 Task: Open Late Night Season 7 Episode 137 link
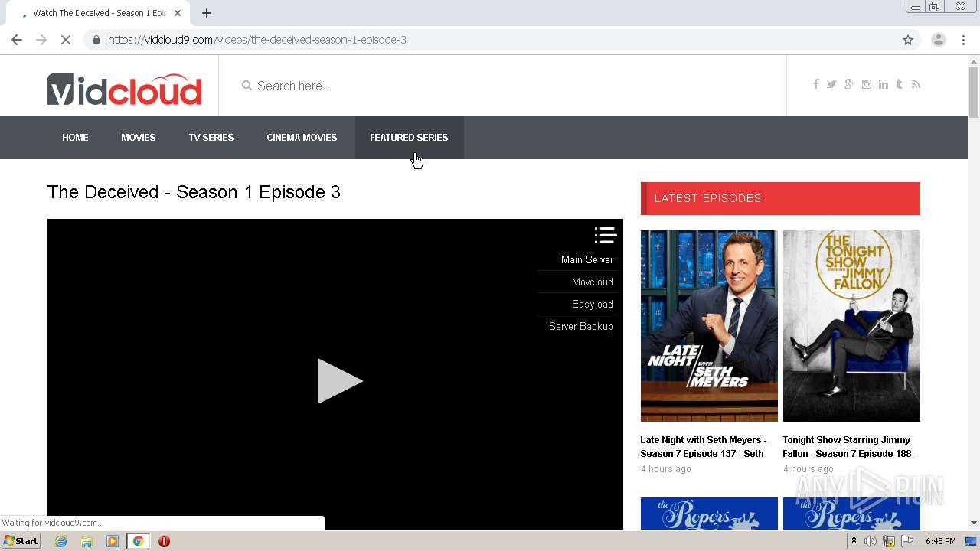click(704, 447)
